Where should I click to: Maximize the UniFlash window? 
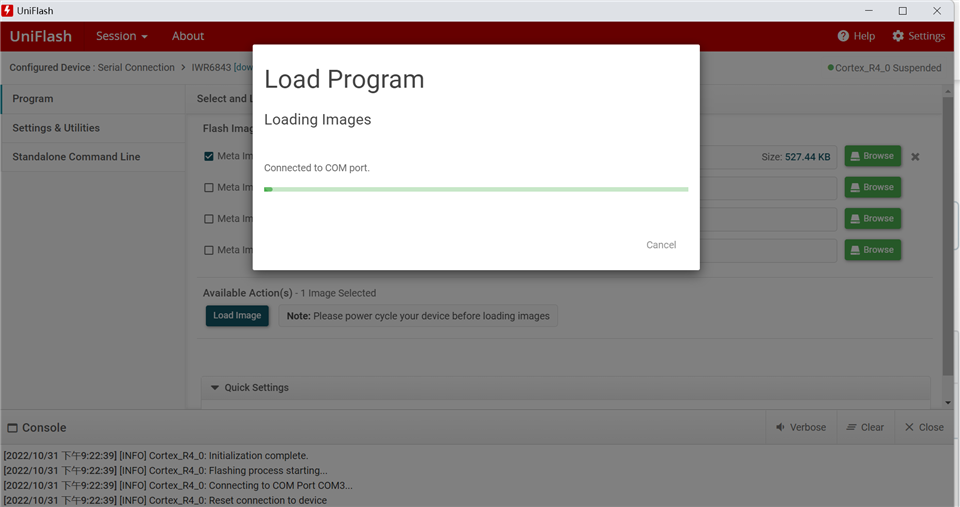[902, 10]
